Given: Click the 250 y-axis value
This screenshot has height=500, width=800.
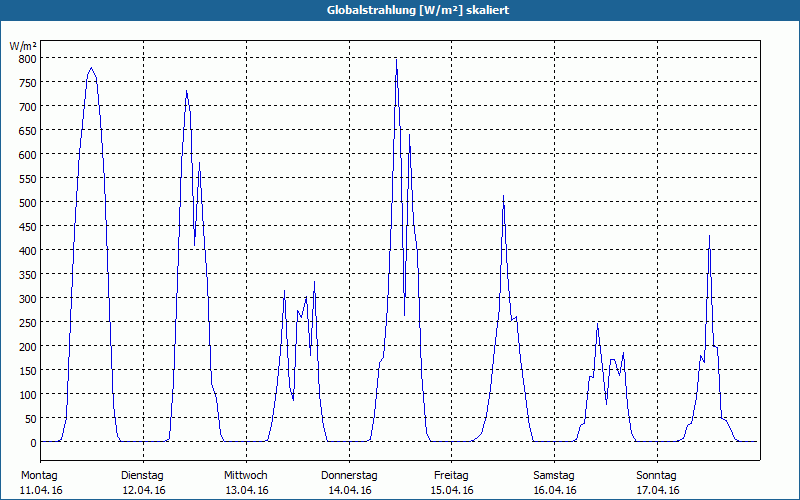Looking at the screenshot, I should point(27,322).
